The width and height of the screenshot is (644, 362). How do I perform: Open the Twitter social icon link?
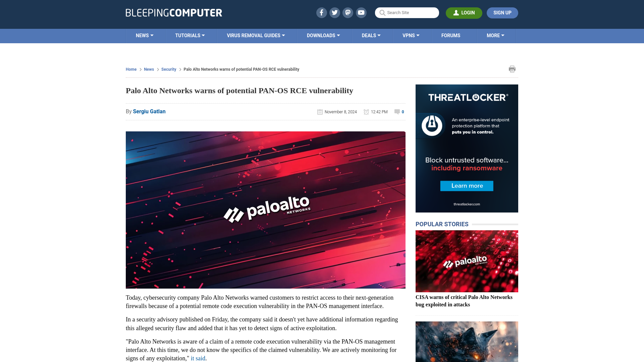(335, 12)
